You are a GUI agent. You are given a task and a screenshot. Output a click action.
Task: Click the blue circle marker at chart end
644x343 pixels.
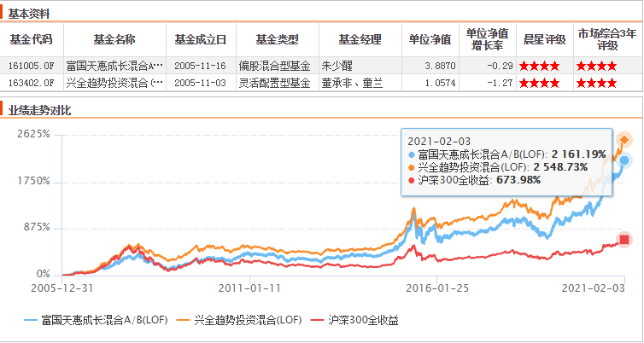coord(625,160)
